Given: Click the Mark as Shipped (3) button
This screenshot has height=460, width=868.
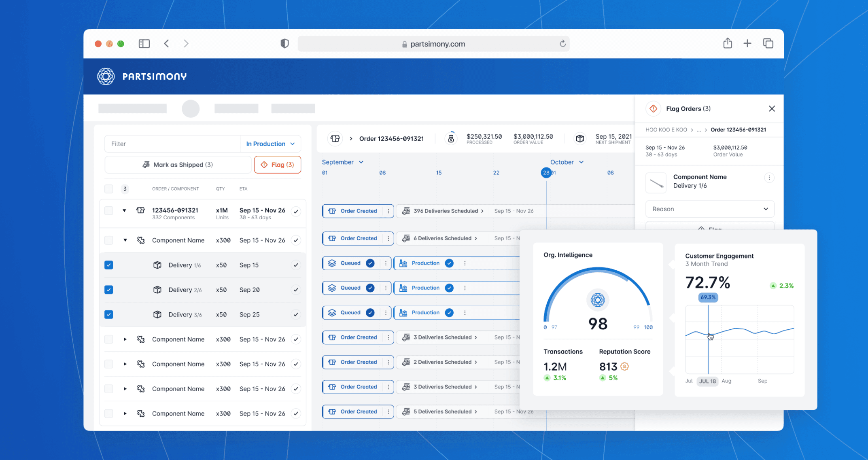Looking at the screenshot, I should (178, 165).
